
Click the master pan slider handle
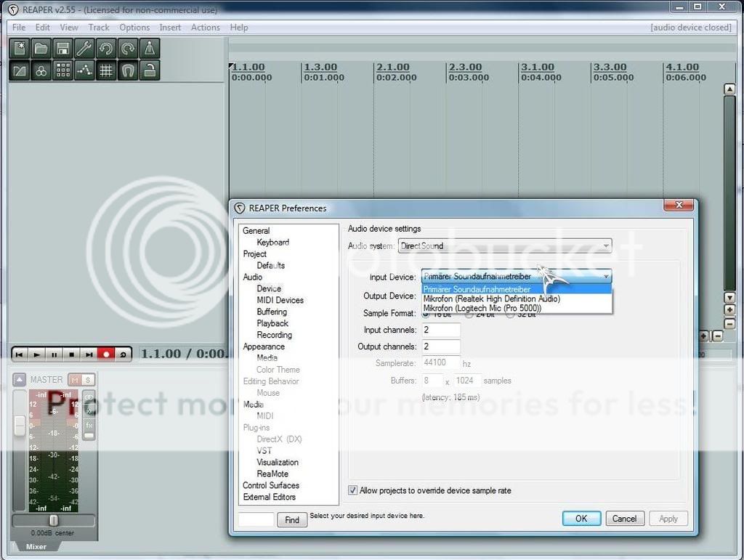tap(53, 521)
